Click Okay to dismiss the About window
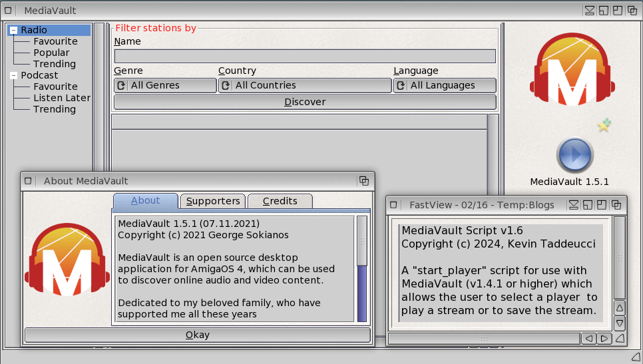Screen dimensions: 643x364 (x=197, y=335)
